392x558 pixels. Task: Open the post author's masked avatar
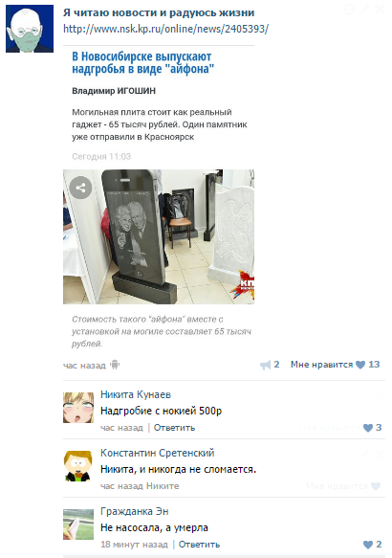click(30, 29)
